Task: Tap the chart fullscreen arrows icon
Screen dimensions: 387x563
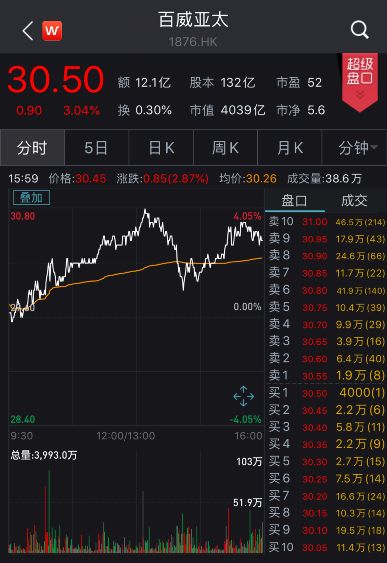Action: click(x=243, y=396)
